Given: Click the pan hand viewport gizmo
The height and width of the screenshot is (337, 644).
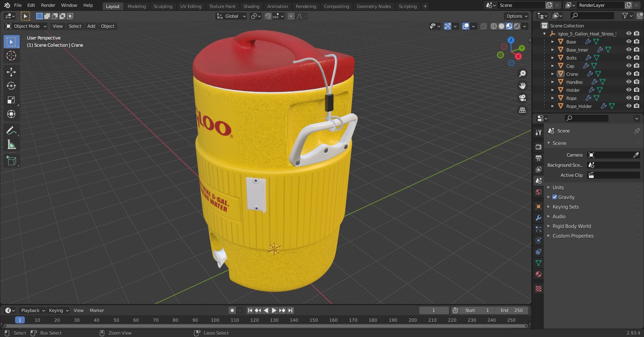Looking at the screenshot, I should pos(522,86).
